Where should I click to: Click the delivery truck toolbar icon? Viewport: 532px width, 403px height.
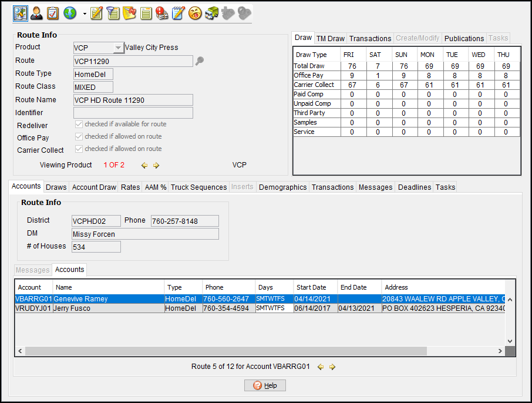pos(212,12)
